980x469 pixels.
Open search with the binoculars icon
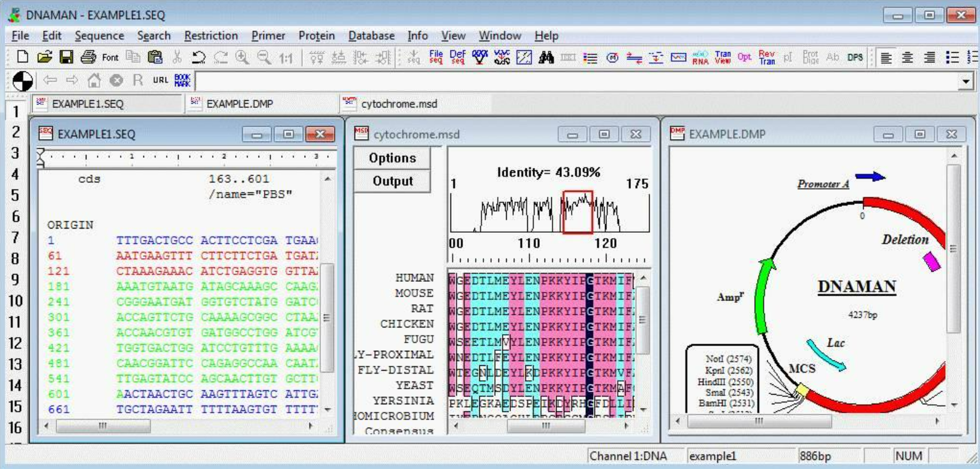pos(546,58)
